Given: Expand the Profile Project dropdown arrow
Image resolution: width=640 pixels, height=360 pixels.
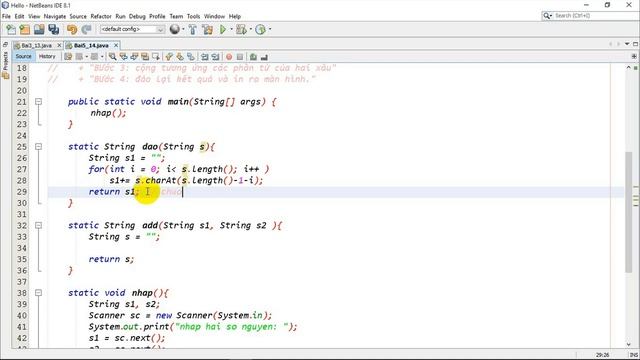Looking at the screenshot, I should [270, 29].
